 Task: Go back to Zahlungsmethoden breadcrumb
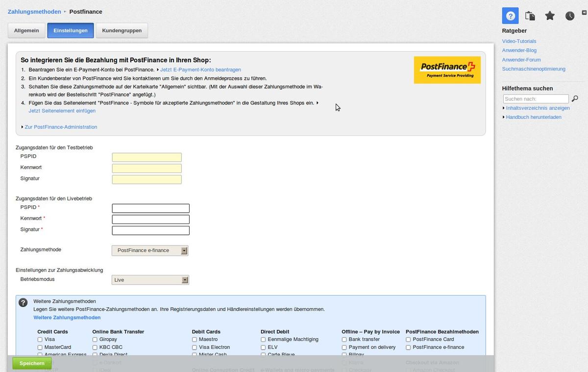(x=34, y=12)
